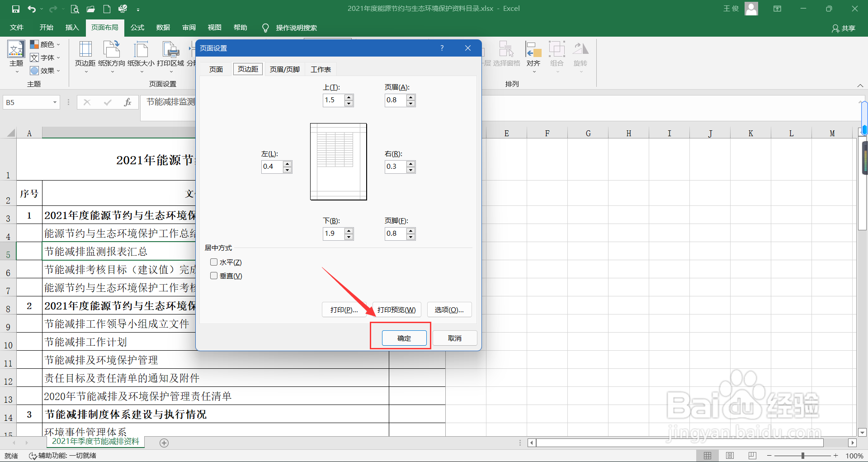Screen dimensions: 868x462
Task: Select the Page (页面) tab in dialog
Action: [216, 69]
